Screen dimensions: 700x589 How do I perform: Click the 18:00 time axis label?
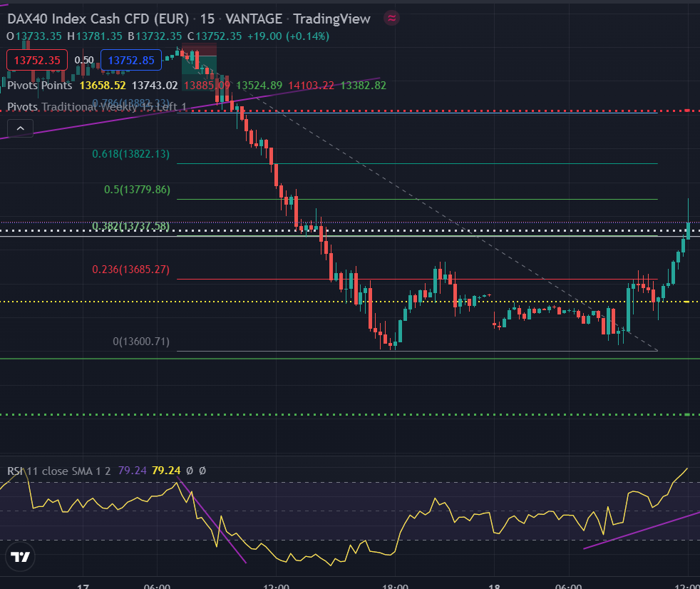tap(396, 586)
